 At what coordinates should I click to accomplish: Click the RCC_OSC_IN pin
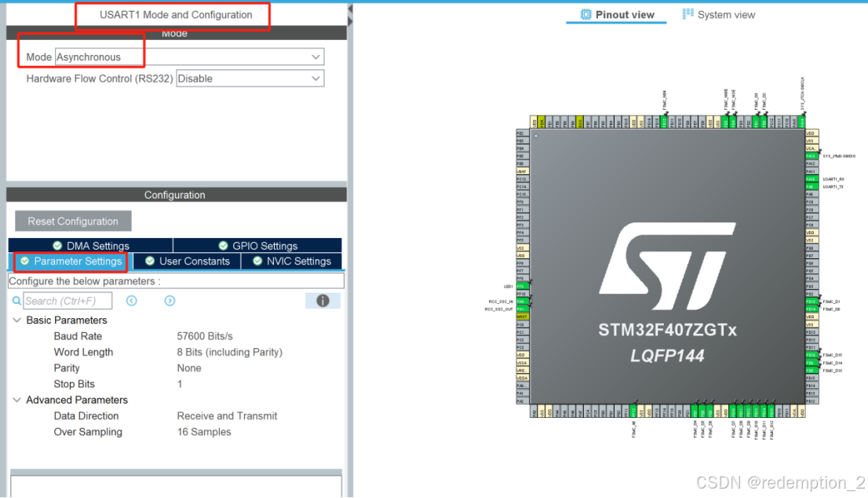coord(522,302)
